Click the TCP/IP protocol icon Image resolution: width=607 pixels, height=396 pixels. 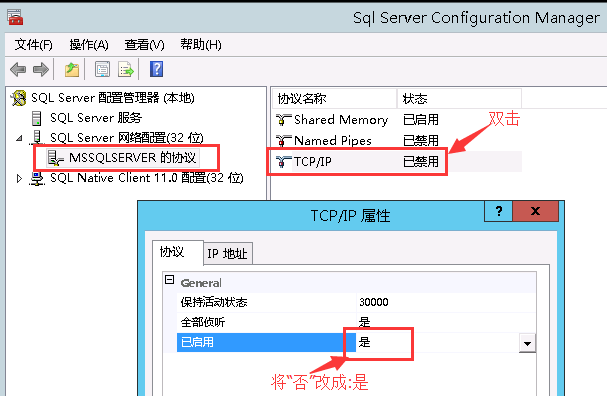(284, 161)
